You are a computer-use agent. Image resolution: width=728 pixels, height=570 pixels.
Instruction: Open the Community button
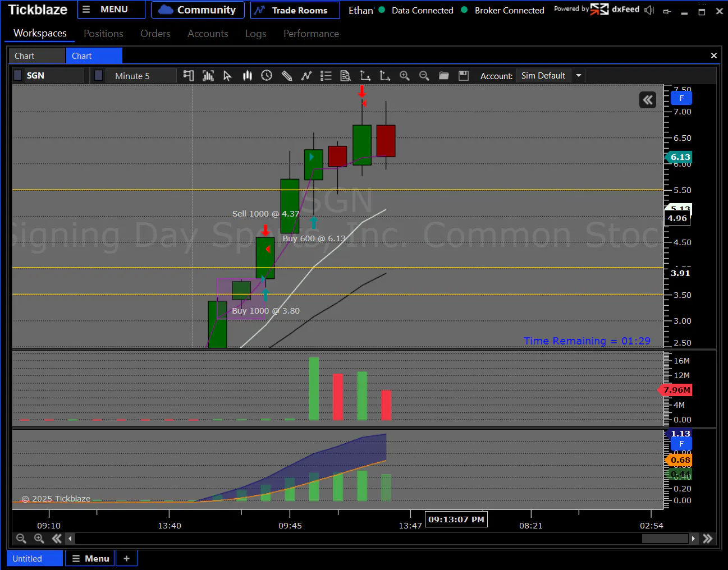(x=198, y=10)
